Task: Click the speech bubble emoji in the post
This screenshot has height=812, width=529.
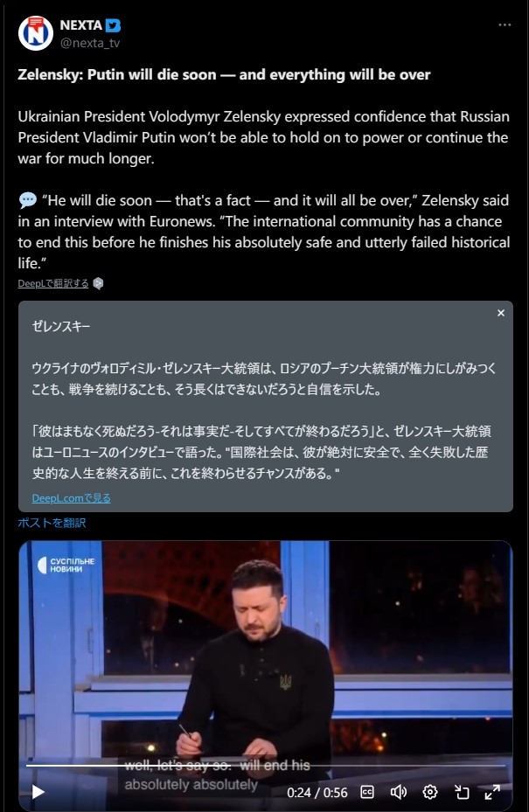Action: pos(27,200)
